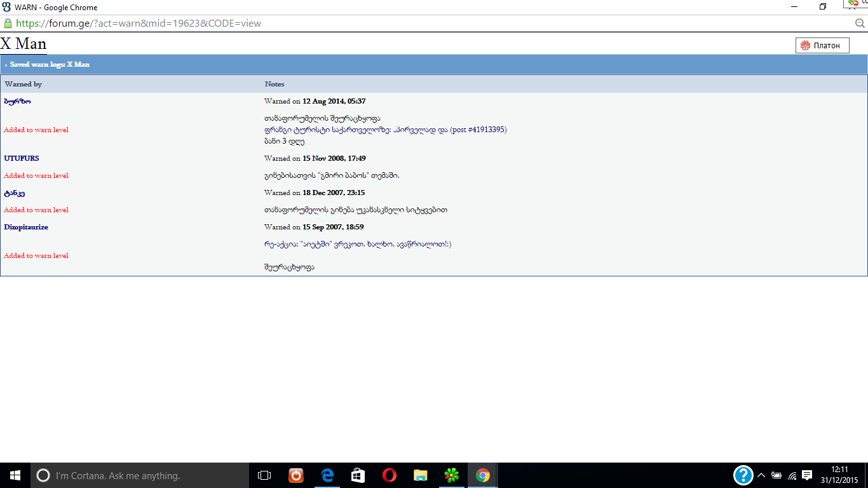The width and height of the screenshot is (868, 488).
Task: Open File Explorer from the taskbar
Action: click(x=421, y=475)
